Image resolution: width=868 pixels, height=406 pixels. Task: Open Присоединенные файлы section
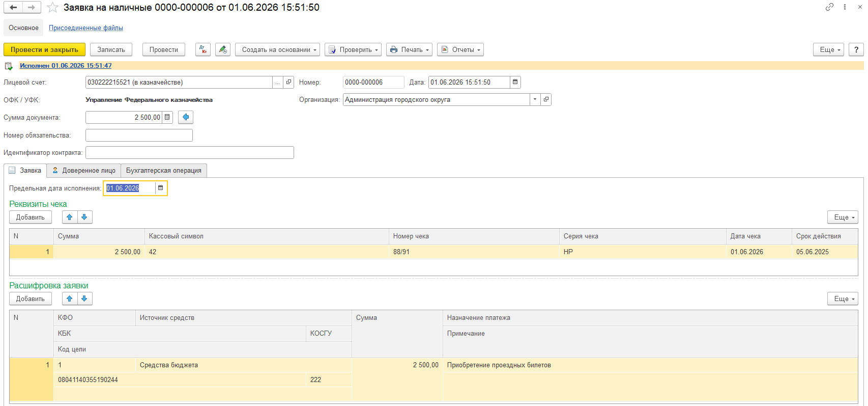[x=86, y=28]
